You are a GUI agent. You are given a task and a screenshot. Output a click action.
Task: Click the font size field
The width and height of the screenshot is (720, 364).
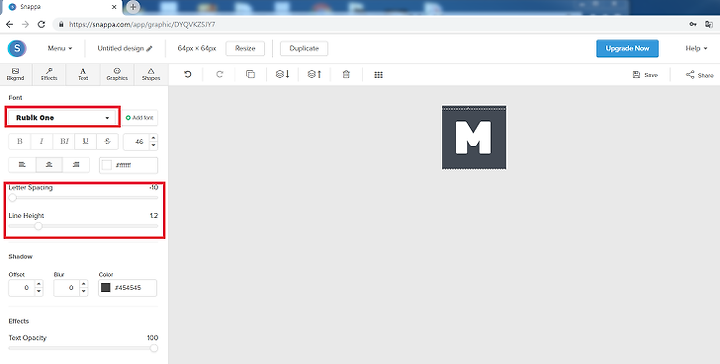pyautogui.click(x=136, y=142)
